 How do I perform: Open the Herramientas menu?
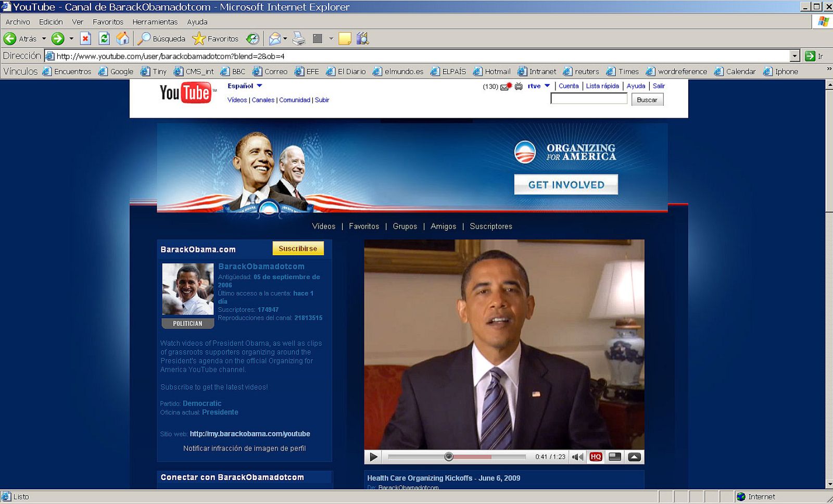[x=155, y=22]
